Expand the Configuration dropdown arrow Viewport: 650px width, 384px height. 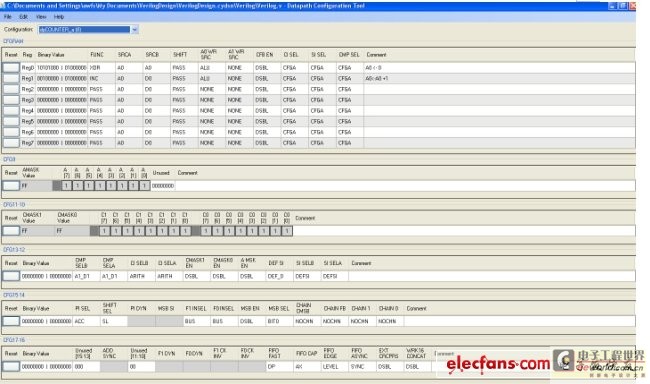coord(134,30)
